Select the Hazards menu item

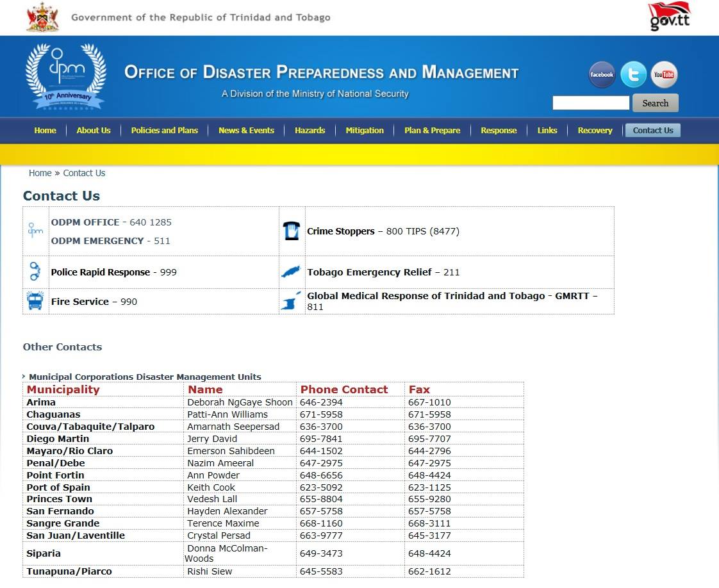coord(310,131)
